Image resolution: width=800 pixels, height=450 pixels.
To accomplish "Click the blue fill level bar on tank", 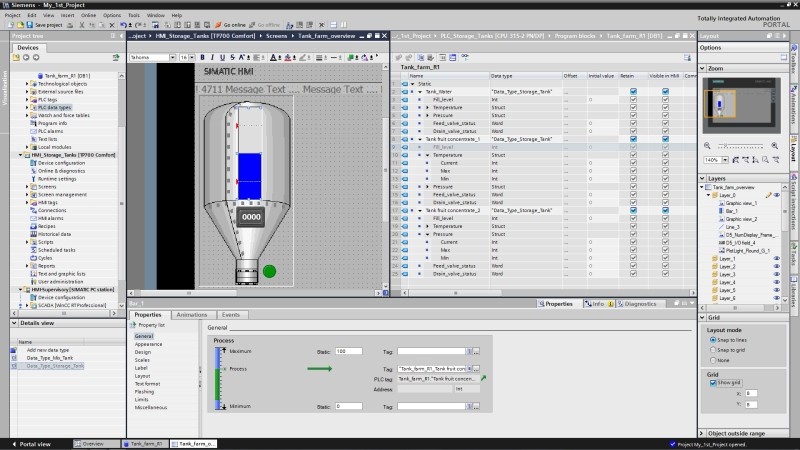I will (x=249, y=176).
